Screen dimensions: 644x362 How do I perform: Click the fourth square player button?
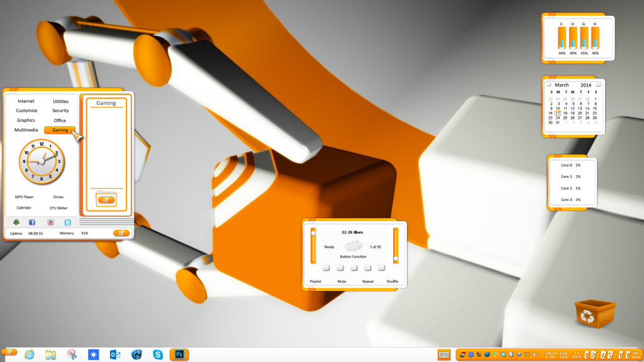(367, 268)
